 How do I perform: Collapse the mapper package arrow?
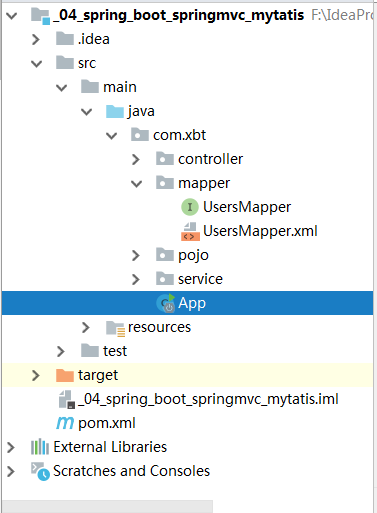coord(136,184)
